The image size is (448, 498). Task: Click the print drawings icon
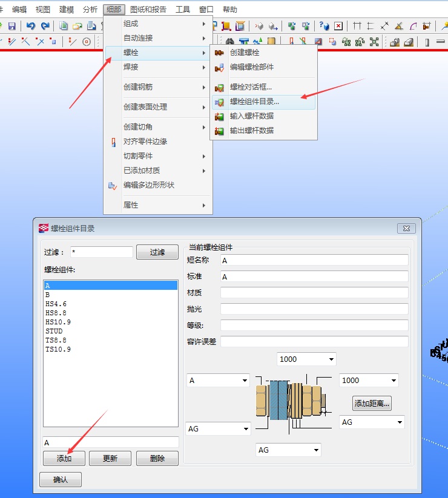point(91,26)
